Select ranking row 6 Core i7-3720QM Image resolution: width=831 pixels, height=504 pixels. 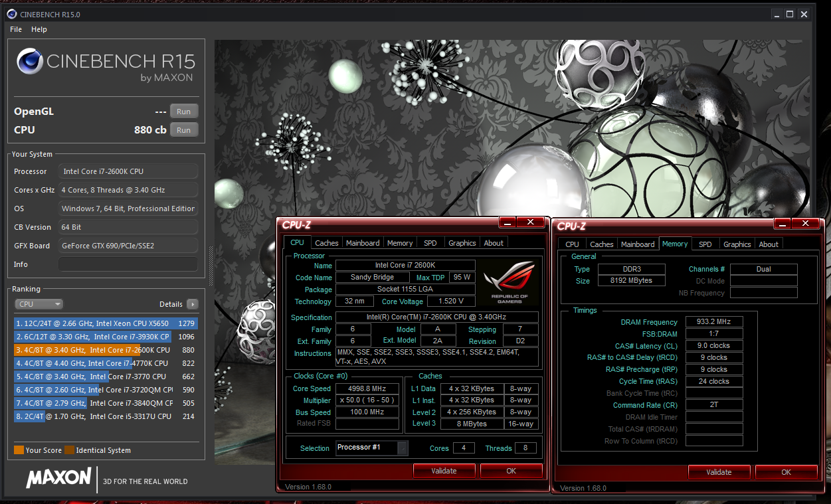coord(106,390)
